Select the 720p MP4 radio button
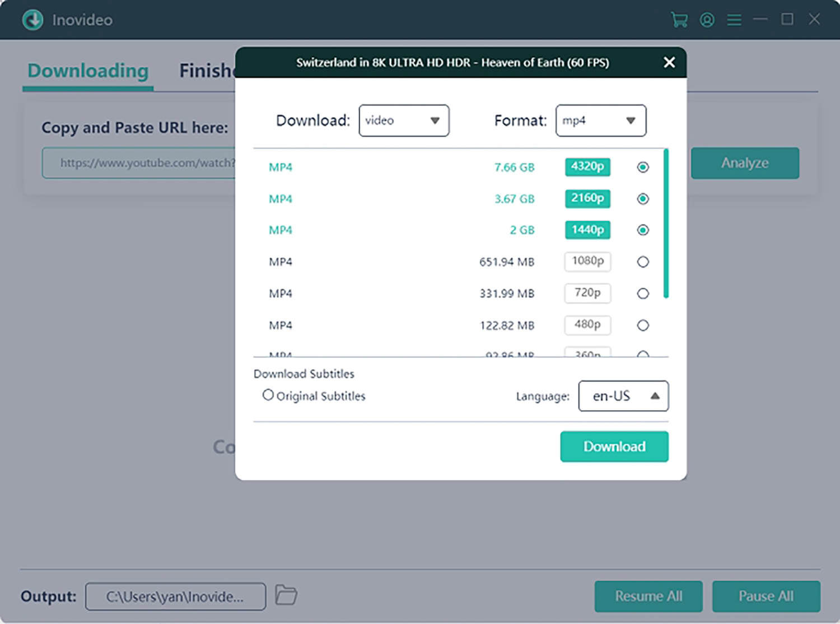 coord(643,294)
